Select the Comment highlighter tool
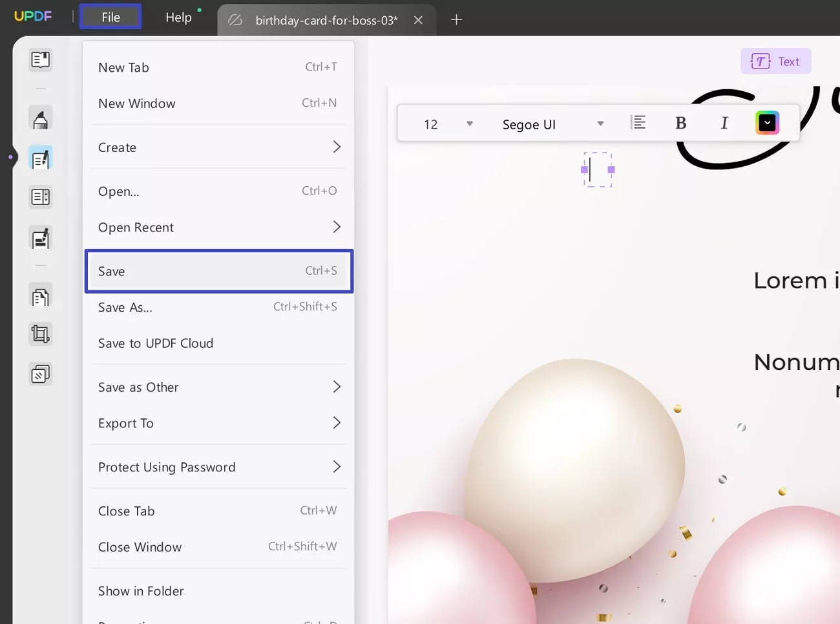This screenshot has height=624, width=840. click(40, 120)
